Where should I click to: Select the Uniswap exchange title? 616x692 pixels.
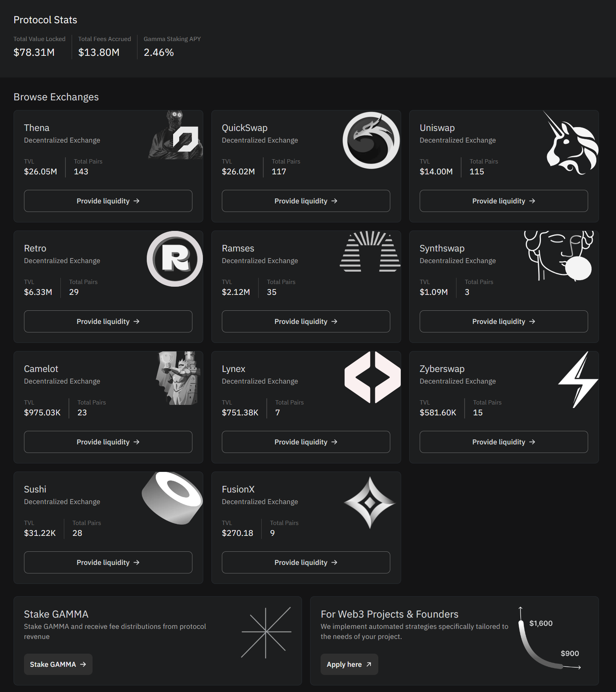point(437,128)
